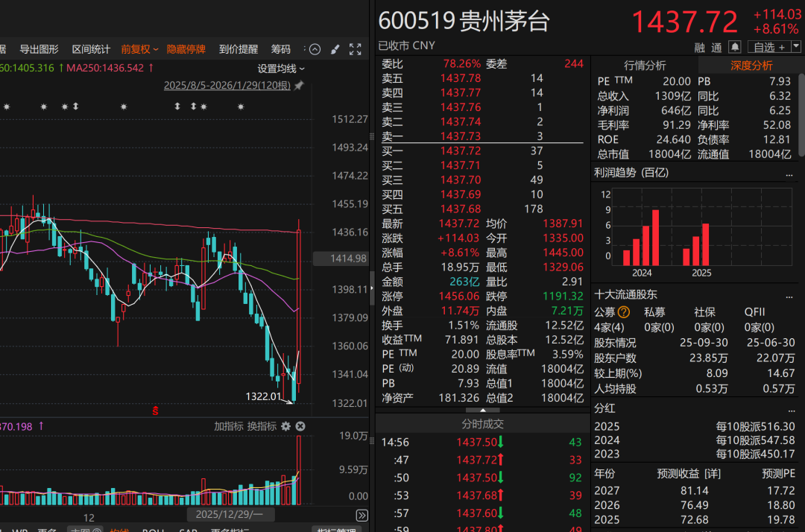Click 换手 value 1.51%
Viewport: 805px width, 532px height.
[x=464, y=326]
